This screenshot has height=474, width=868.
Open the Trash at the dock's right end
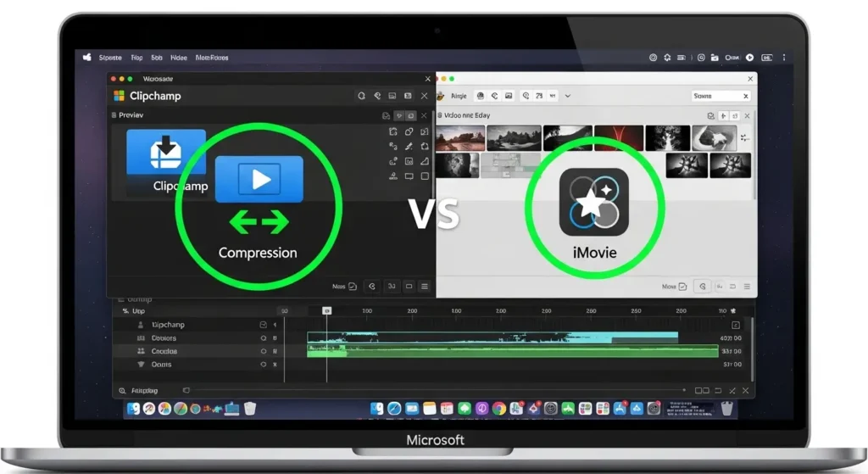pos(726,409)
